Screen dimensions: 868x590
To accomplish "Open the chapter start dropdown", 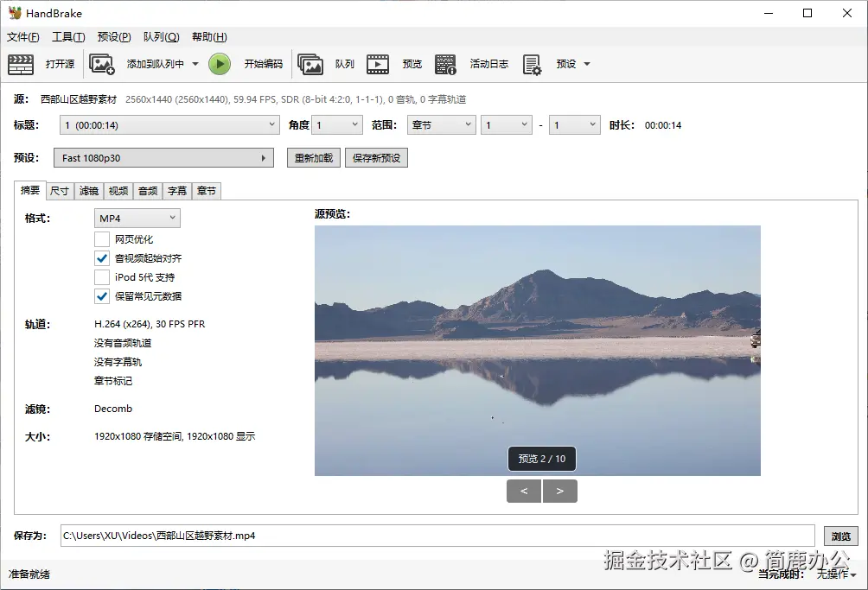I will [507, 125].
